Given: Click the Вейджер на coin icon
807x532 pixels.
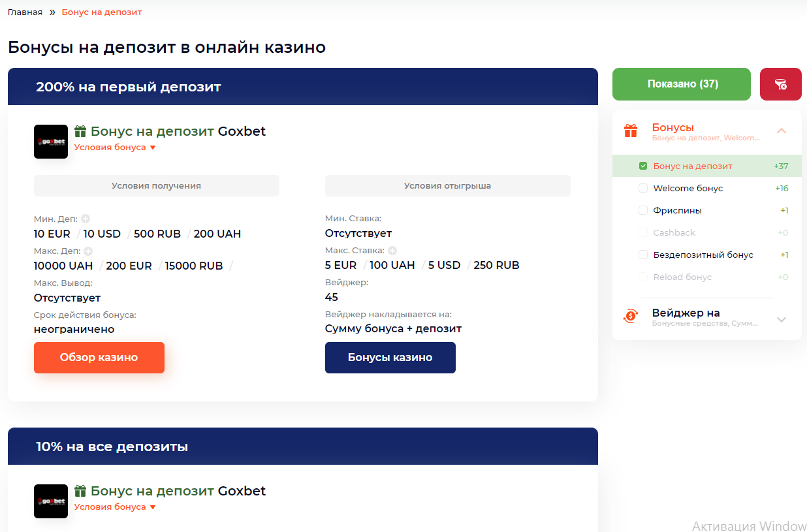Looking at the screenshot, I should [631, 316].
